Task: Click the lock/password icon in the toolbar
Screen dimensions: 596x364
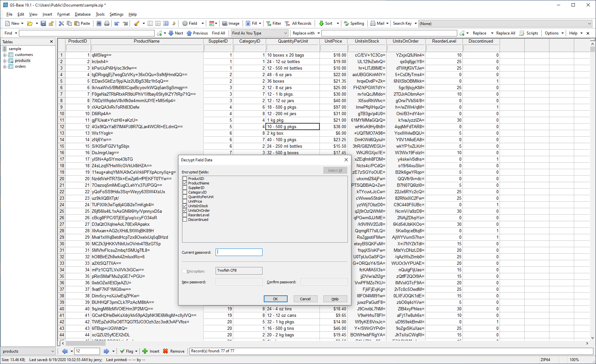Action: [51, 23]
